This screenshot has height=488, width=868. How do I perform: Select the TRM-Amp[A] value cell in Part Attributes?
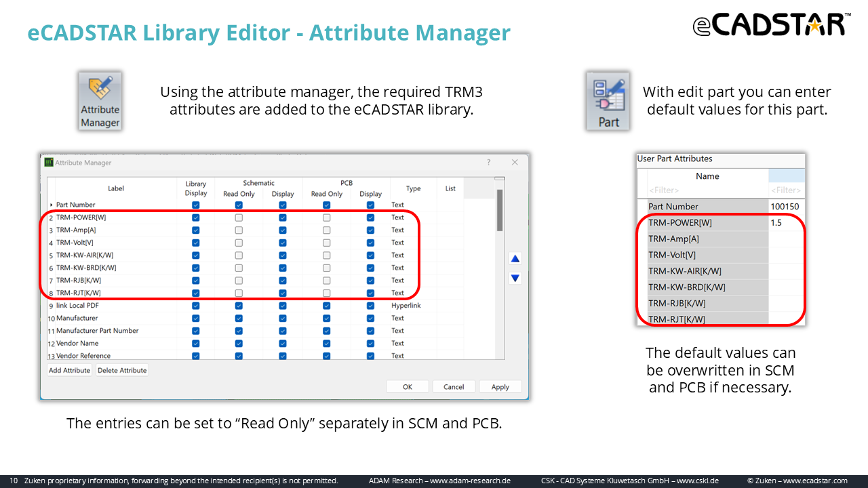click(x=787, y=239)
